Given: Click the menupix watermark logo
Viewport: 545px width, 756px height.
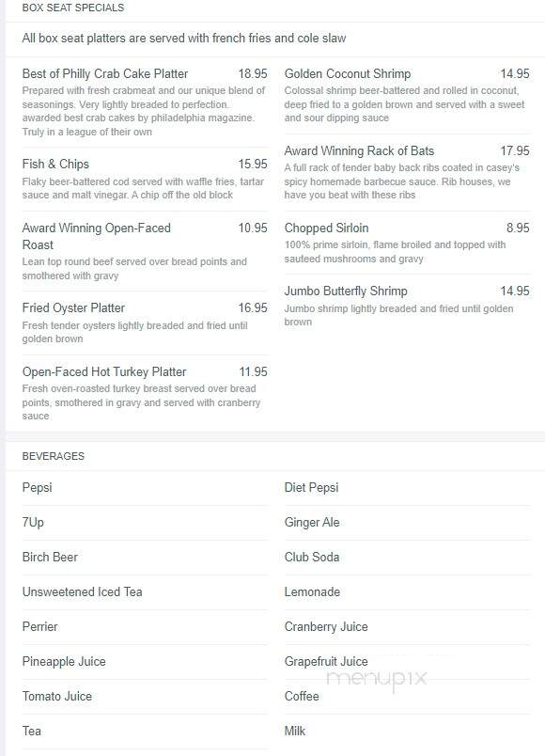Looking at the screenshot, I should click(377, 679).
